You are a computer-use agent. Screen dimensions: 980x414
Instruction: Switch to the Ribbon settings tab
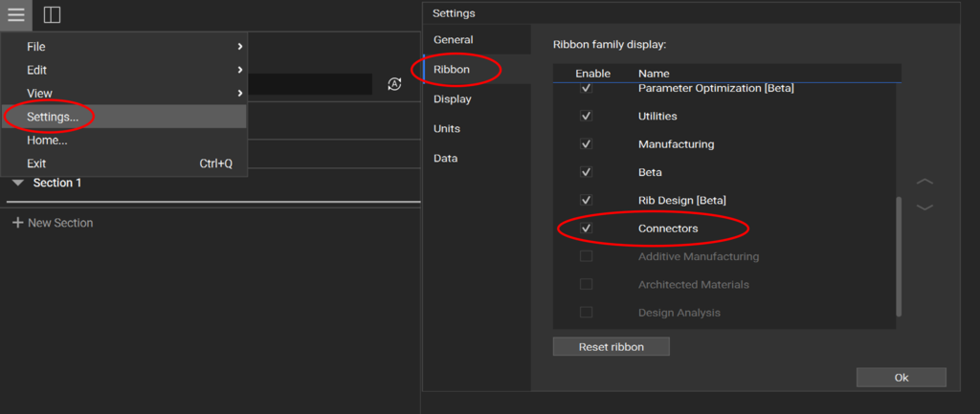[477, 69]
